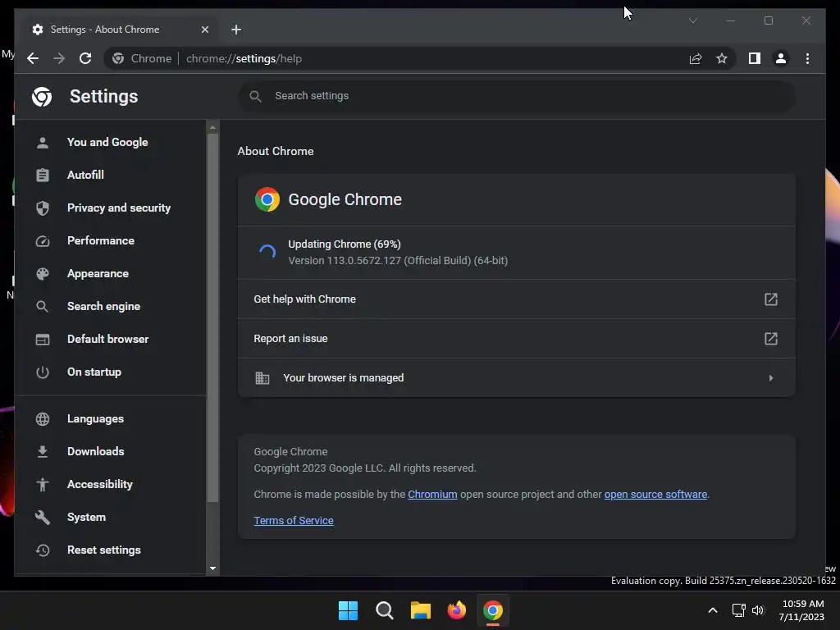This screenshot has width=840, height=630.
Task: Click the speedometer icon beside Performance
Action: (43, 241)
